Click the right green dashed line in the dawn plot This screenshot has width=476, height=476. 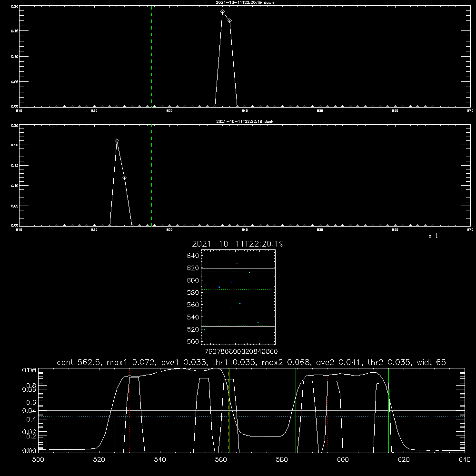click(263, 57)
